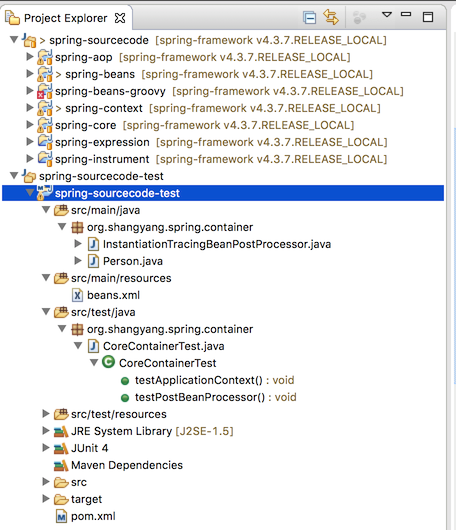Image resolution: width=456 pixels, height=530 pixels.
Task: Click the Person.java file icon
Action: pos(93,261)
